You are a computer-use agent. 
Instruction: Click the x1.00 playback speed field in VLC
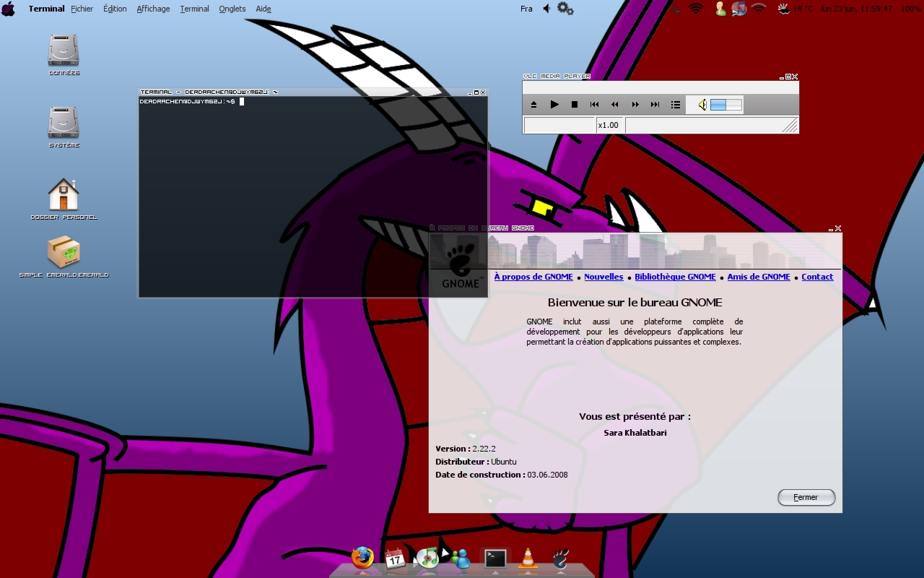click(609, 125)
